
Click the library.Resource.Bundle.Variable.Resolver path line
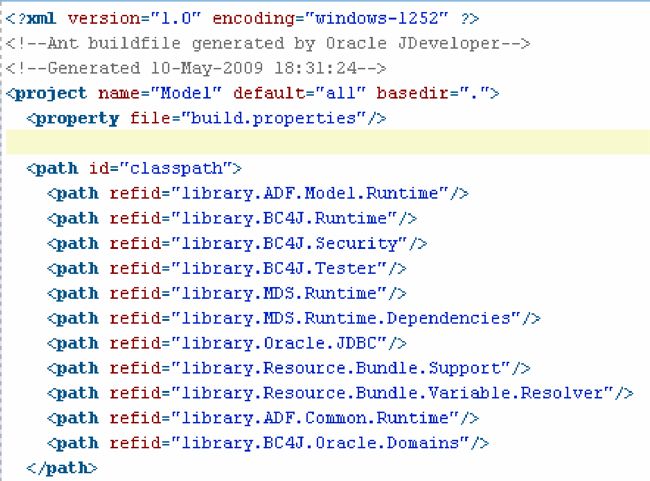340,393
